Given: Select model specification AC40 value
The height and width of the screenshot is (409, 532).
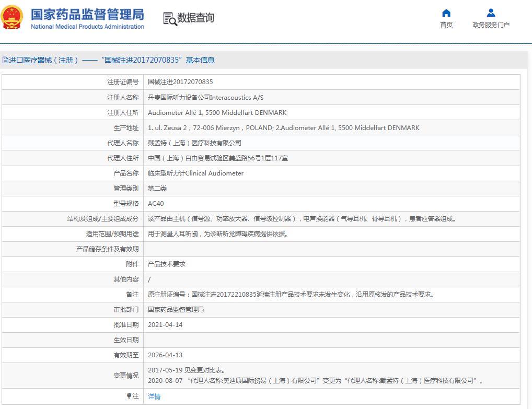Looking at the screenshot, I should coord(156,204).
